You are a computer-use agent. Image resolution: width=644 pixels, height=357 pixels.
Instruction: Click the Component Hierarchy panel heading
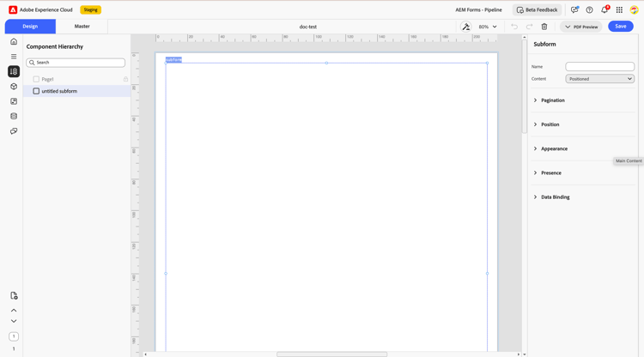tap(55, 47)
